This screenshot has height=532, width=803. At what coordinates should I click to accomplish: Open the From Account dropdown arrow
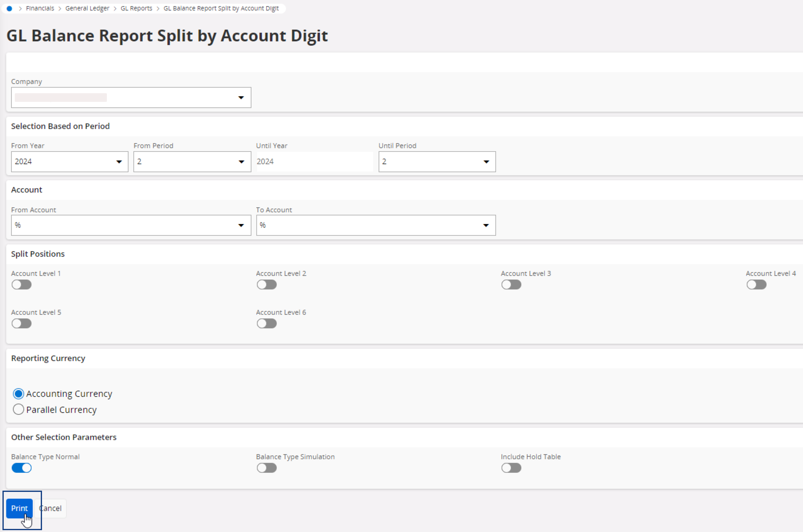point(241,225)
